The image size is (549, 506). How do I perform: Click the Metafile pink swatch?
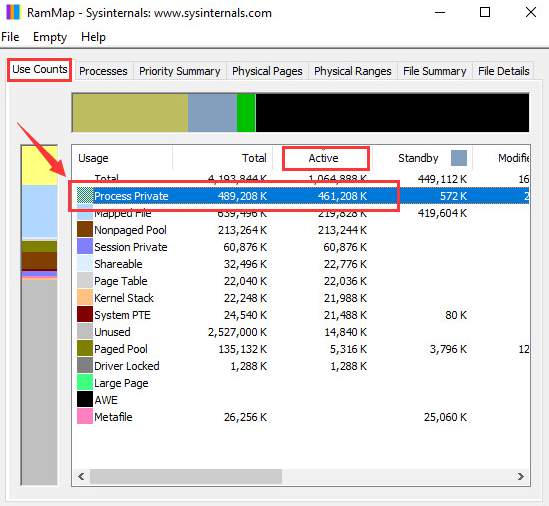(85, 416)
